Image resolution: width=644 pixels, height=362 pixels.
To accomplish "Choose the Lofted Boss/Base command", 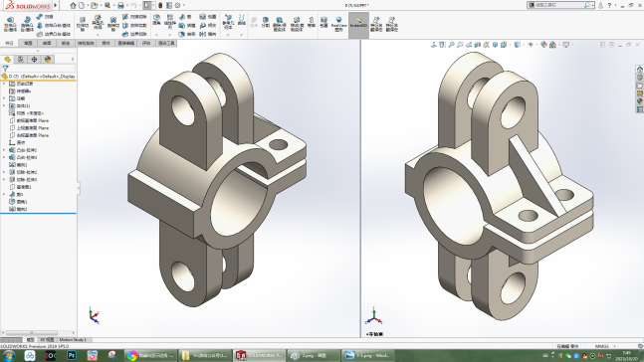I will pyautogui.click(x=54, y=26).
